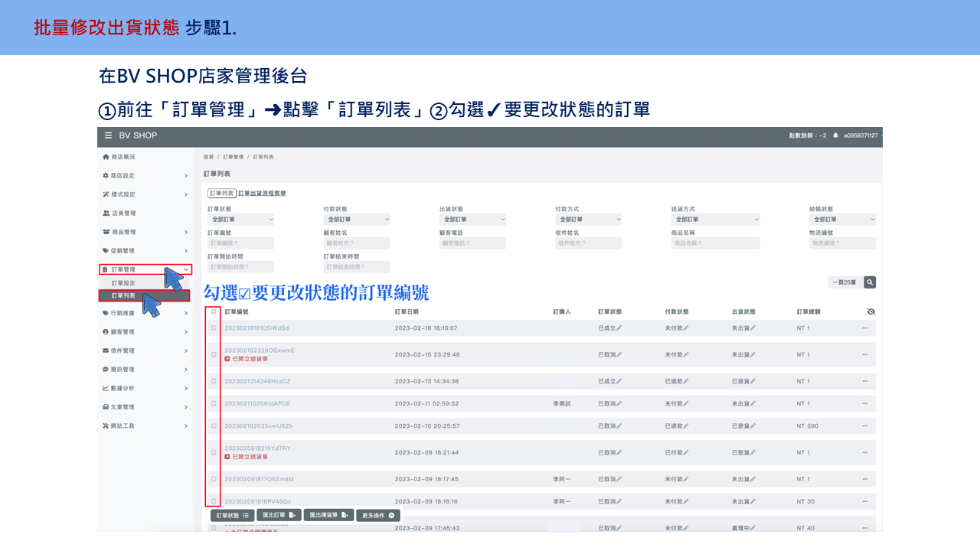This screenshot has width=980, height=551.
Task: Open the 訂單出貨流程教學 link
Action: point(262,194)
